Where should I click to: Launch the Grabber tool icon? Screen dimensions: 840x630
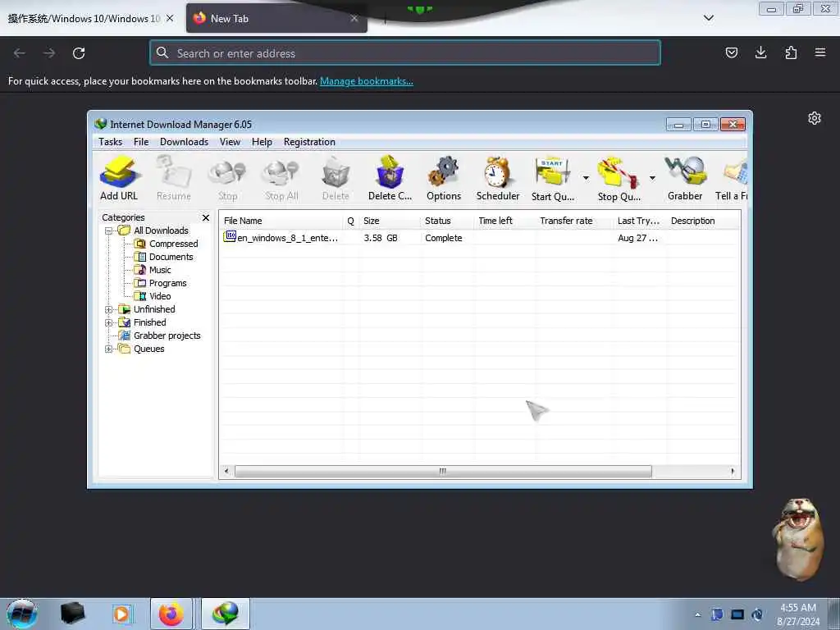[x=685, y=178]
